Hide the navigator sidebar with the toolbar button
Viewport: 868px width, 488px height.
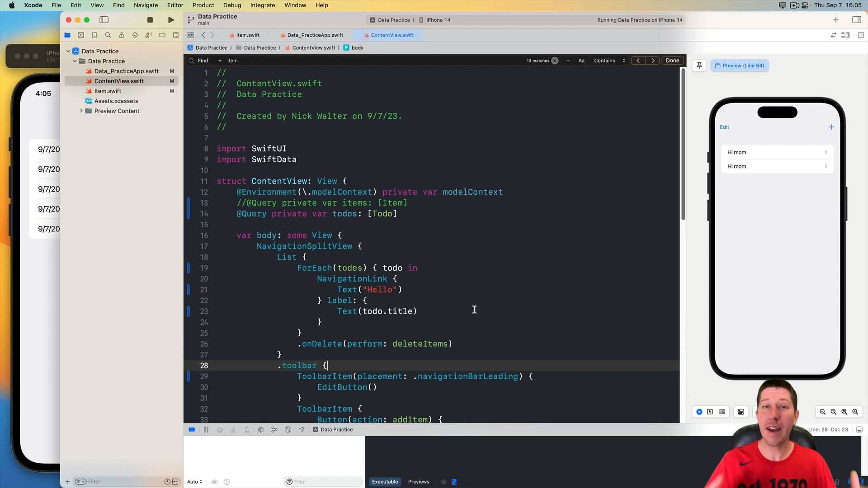click(x=104, y=20)
